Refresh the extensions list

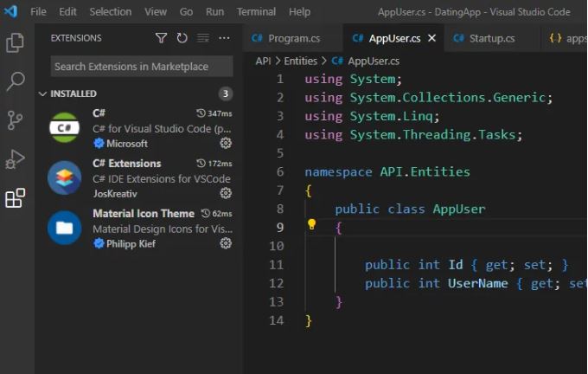[182, 38]
